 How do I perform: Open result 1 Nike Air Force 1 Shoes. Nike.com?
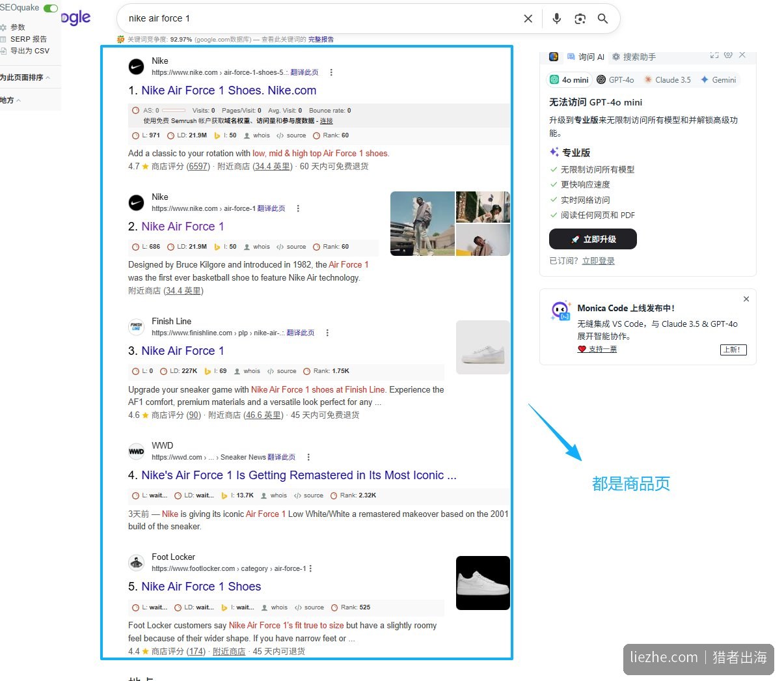[x=229, y=90]
